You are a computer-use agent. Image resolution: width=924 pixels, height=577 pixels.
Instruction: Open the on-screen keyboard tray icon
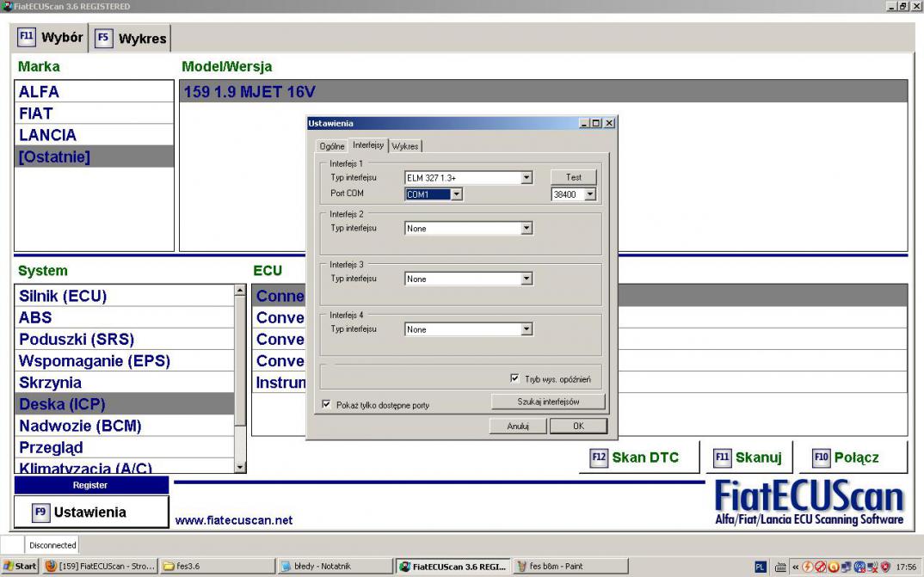pyautogui.click(x=780, y=567)
